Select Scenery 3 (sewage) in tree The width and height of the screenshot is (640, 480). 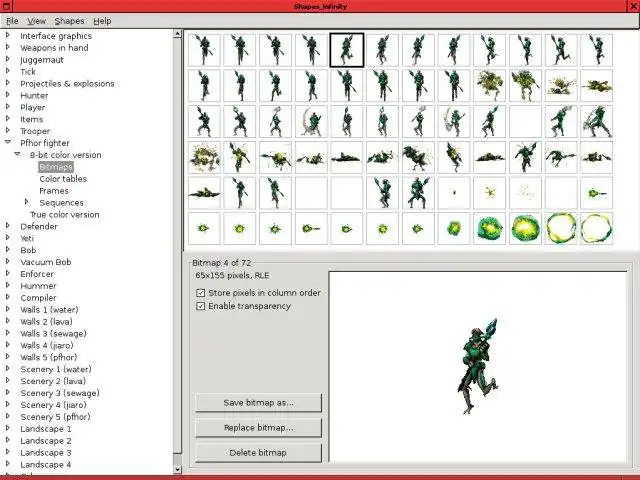(60, 393)
